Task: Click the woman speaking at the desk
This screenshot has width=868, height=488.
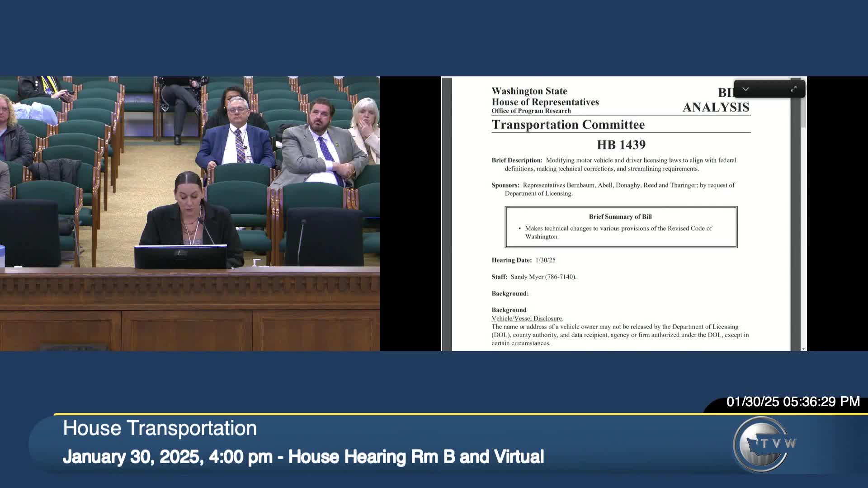Action: [189, 212]
